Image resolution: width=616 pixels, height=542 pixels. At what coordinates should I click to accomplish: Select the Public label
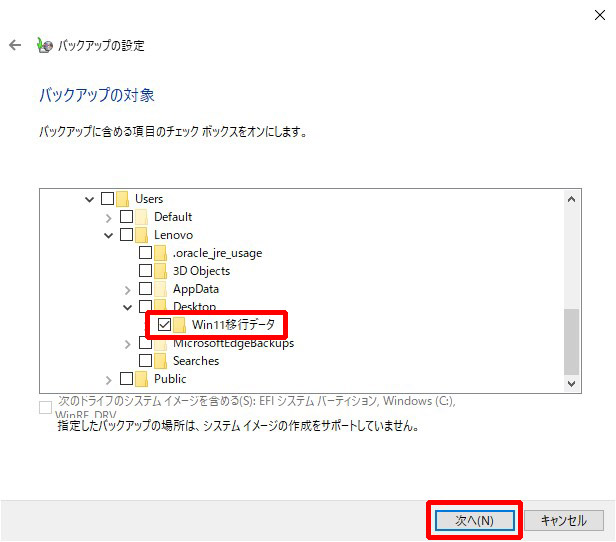point(170,379)
